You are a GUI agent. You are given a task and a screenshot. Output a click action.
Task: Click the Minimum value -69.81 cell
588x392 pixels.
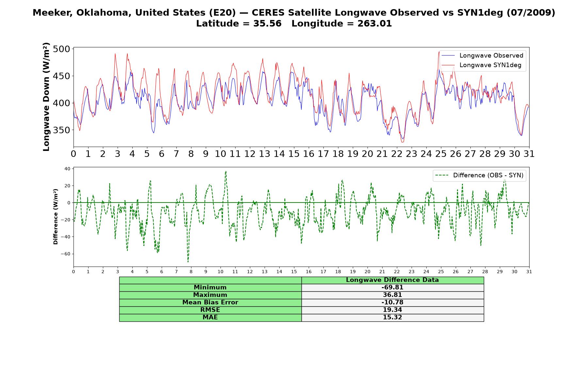(x=392, y=287)
